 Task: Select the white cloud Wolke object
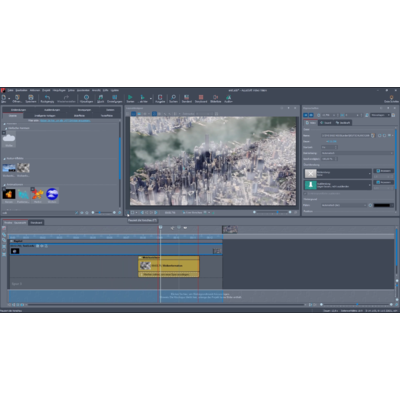[x=9, y=139]
